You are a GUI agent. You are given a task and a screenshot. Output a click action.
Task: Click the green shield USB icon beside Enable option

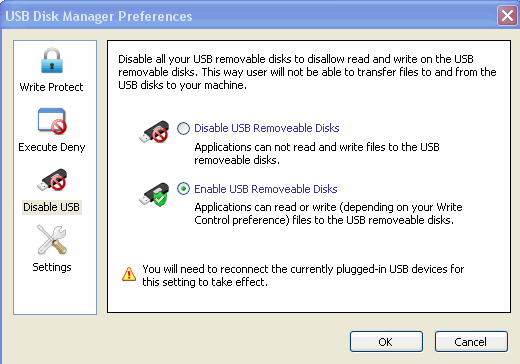[x=154, y=194]
